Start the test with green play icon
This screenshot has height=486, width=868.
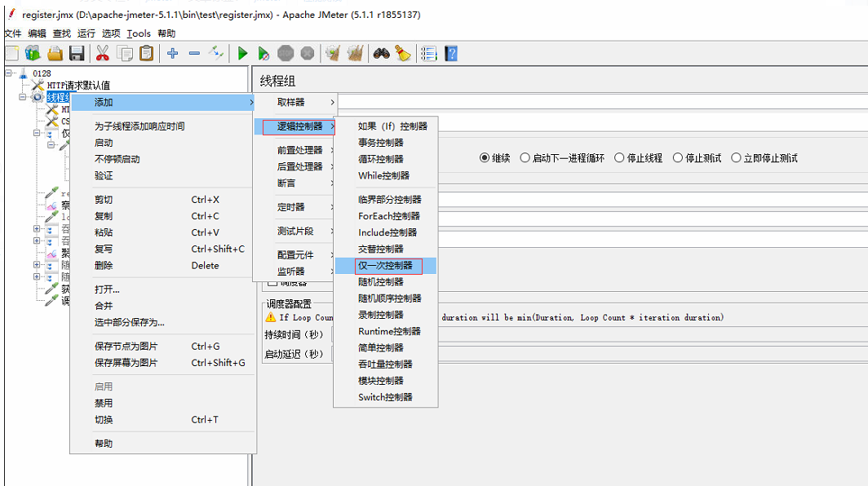(242, 54)
